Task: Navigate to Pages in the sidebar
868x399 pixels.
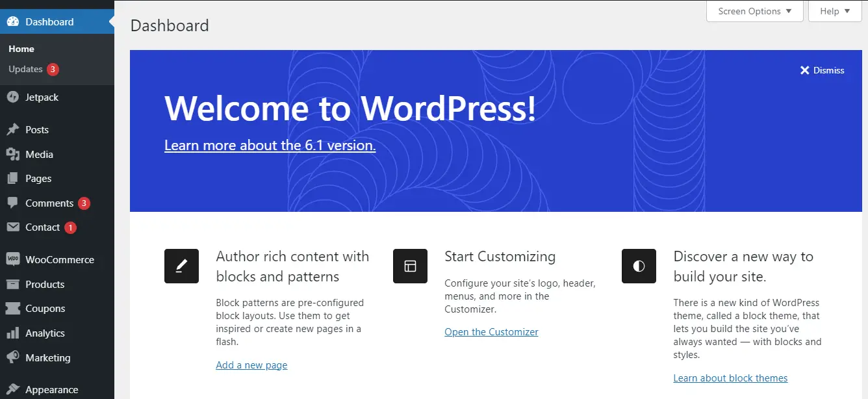Action: (57, 179)
